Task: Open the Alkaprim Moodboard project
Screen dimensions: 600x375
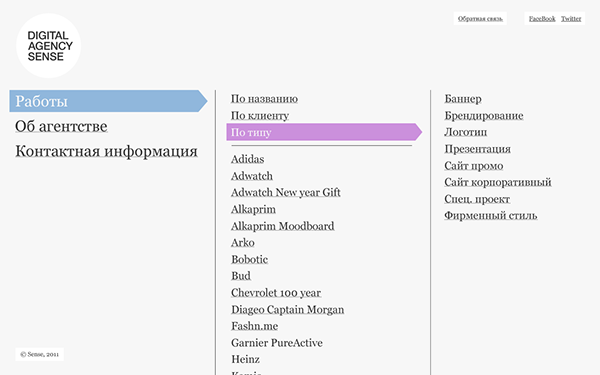Action: pyautogui.click(x=283, y=226)
